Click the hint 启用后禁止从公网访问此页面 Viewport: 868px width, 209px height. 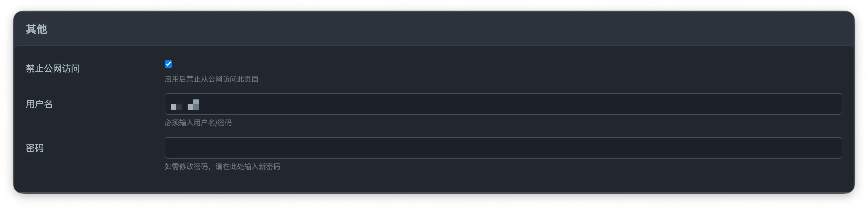coord(211,79)
